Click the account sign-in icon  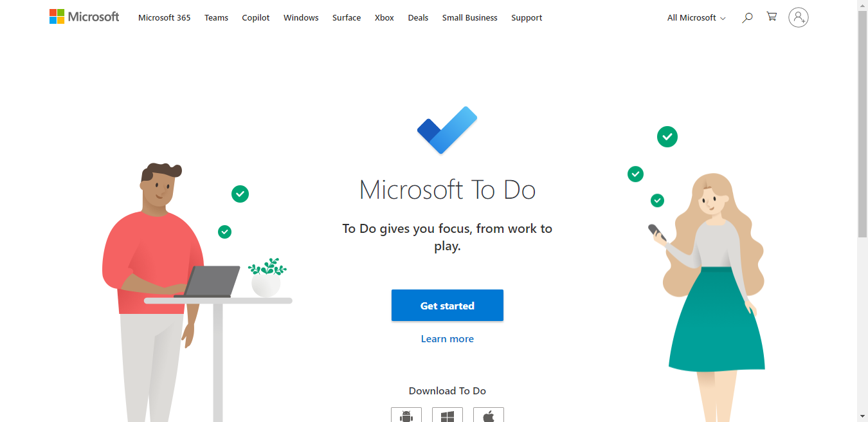click(x=798, y=17)
